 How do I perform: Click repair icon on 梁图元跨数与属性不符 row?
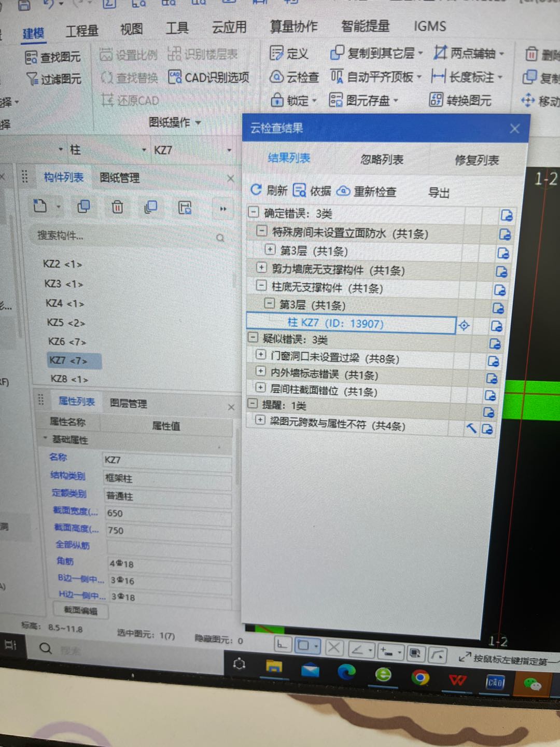(x=471, y=428)
